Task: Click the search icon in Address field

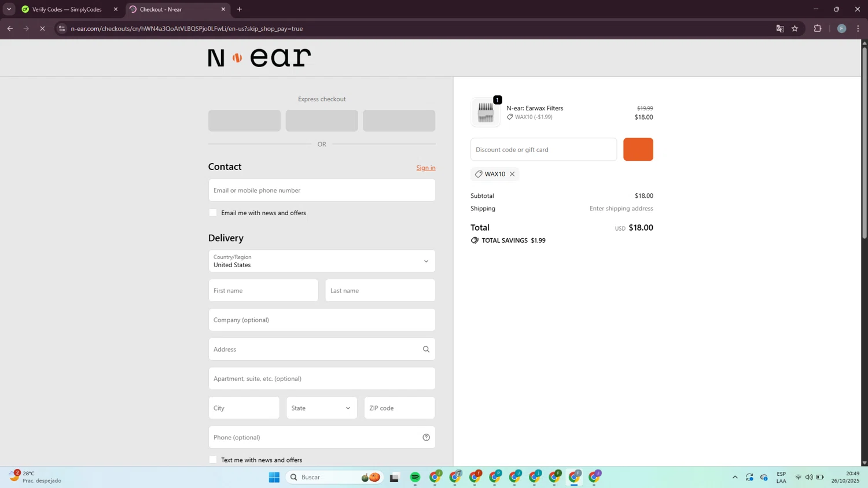Action: point(426,349)
